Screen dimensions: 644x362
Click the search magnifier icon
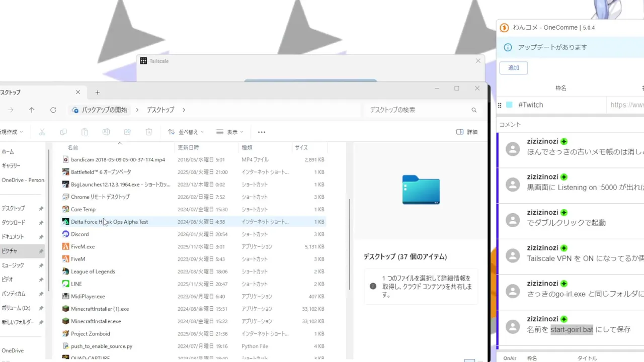click(474, 110)
